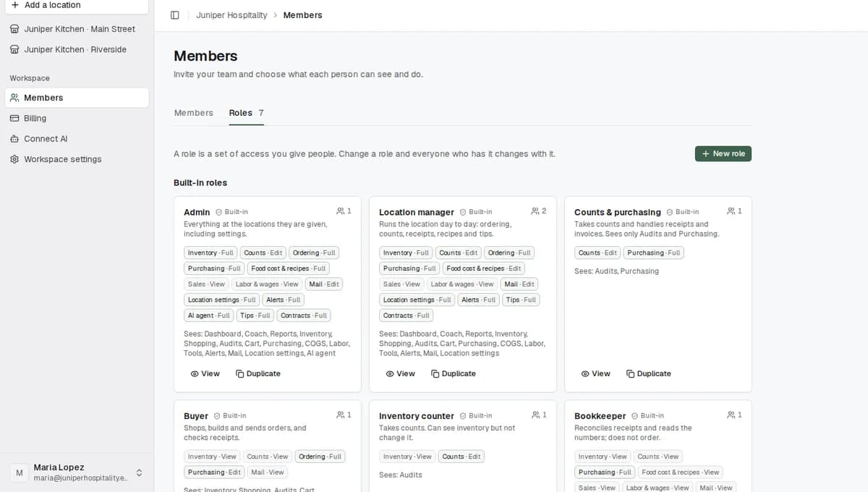Click Admin's Contracts · Full chip
The width and height of the screenshot is (868, 492).
(304, 315)
